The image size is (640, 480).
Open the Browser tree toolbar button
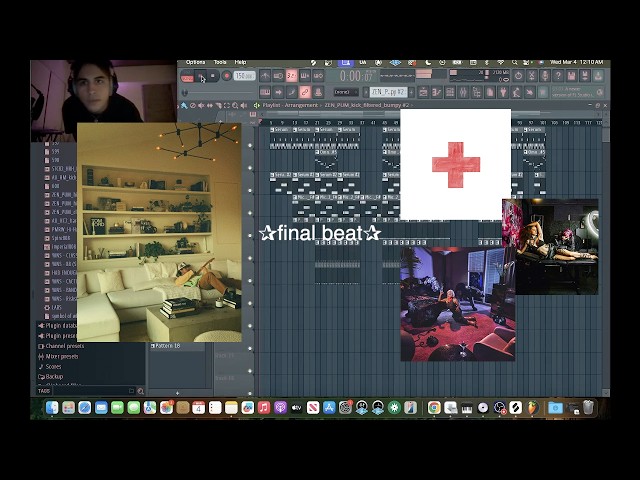click(x=477, y=92)
